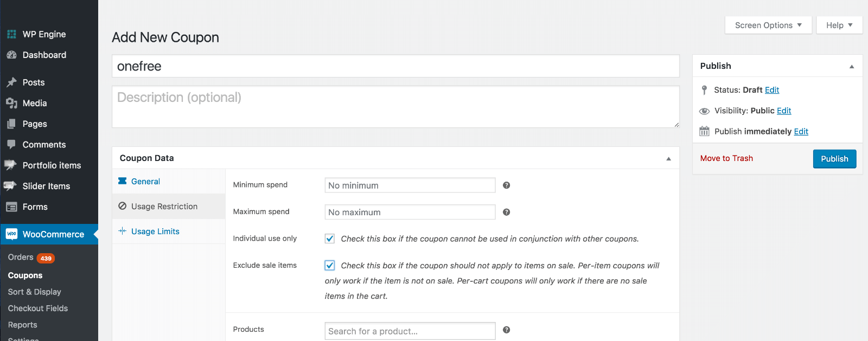Click the Maximum spend help icon

tap(506, 212)
